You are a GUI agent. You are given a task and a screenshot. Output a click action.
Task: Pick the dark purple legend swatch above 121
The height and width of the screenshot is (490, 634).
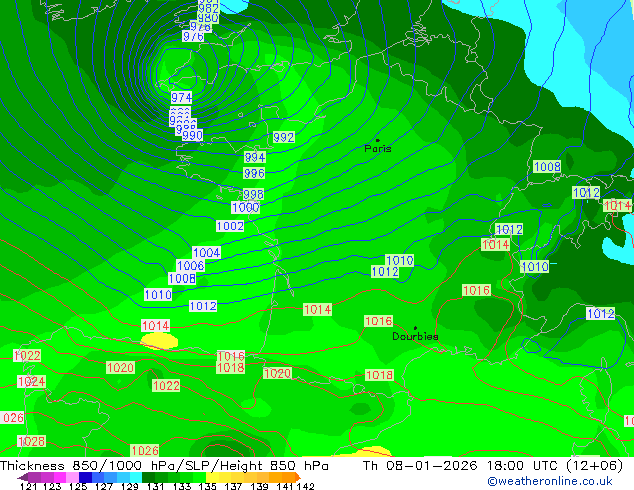click(34, 477)
